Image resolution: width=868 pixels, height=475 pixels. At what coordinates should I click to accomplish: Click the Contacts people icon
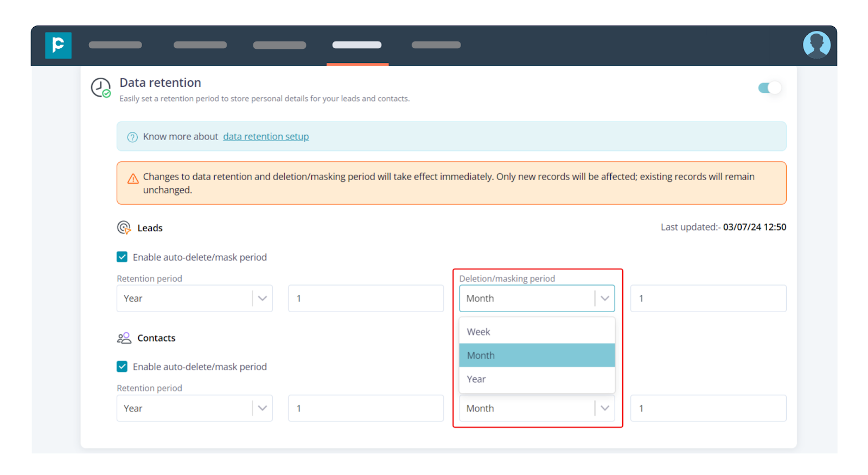click(x=124, y=338)
